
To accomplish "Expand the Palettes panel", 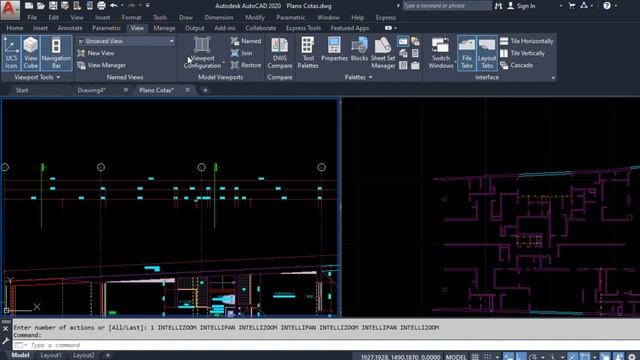I will coord(358,77).
